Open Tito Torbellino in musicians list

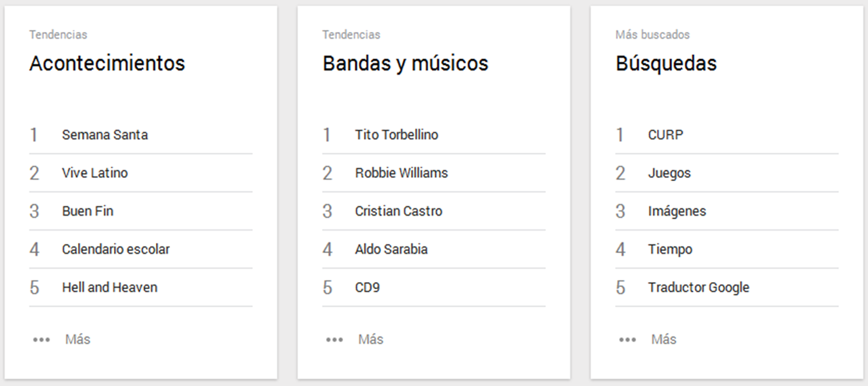(x=396, y=135)
